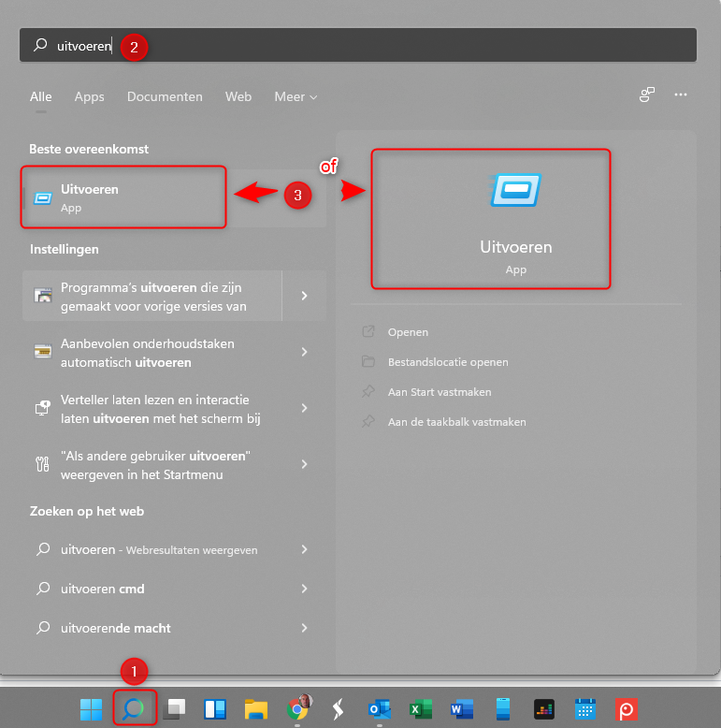Open Excel from the taskbar
Image resolution: width=721 pixels, height=728 pixels.
(421, 708)
